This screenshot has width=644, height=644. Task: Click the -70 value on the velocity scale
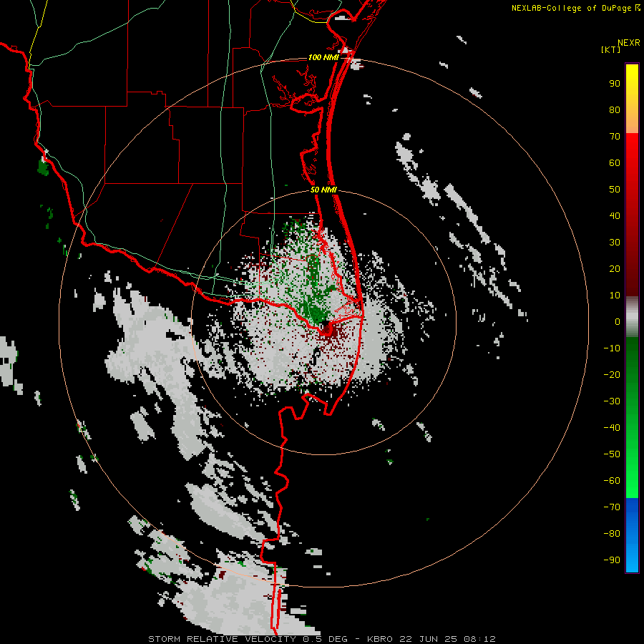(612, 507)
